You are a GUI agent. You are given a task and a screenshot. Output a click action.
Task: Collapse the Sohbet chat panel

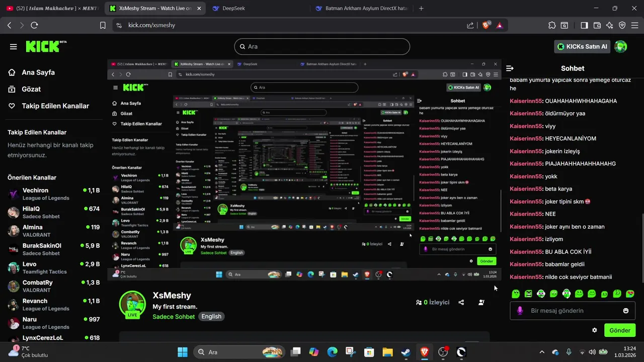pyautogui.click(x=510, y=68)
